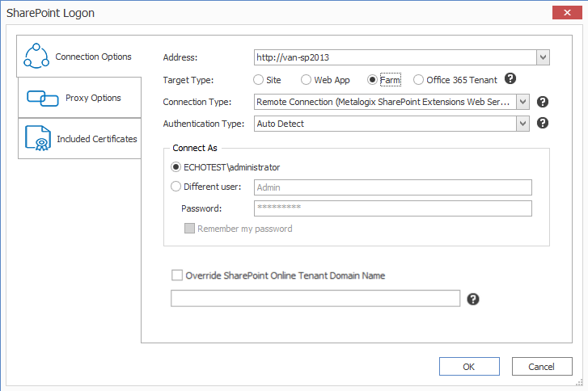The width and height of the screenshot is (588, 391).
Task: Click the Connection Options network icon
Action: coord(37,57)
